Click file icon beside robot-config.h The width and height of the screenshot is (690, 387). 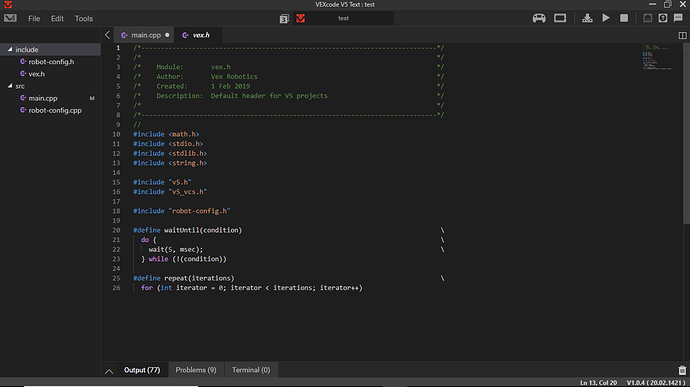[23, 62]
